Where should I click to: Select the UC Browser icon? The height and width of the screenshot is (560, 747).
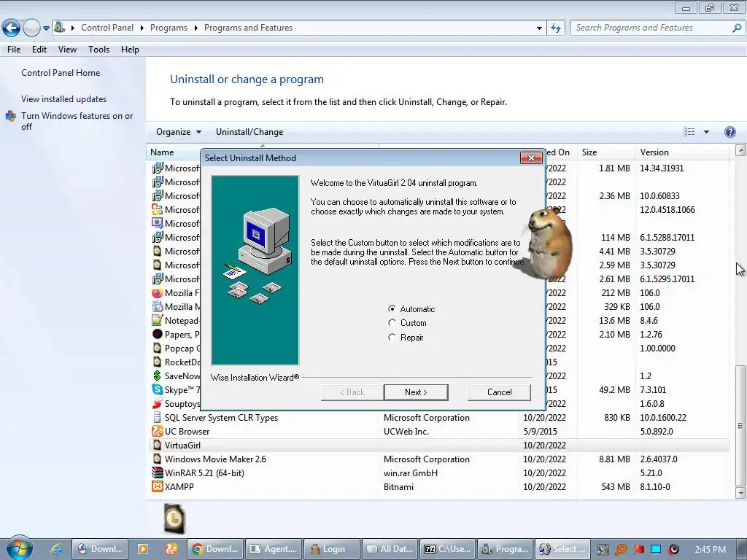[158, 432]
